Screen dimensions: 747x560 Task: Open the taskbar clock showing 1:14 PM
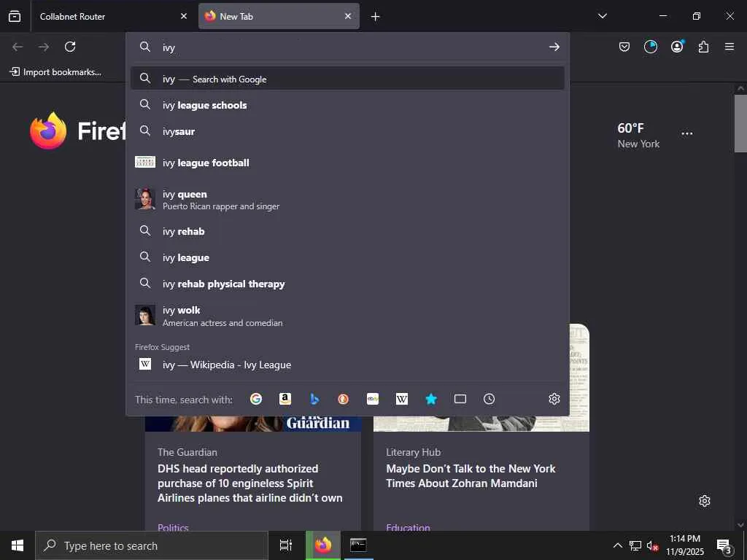[x=685, y=545]
